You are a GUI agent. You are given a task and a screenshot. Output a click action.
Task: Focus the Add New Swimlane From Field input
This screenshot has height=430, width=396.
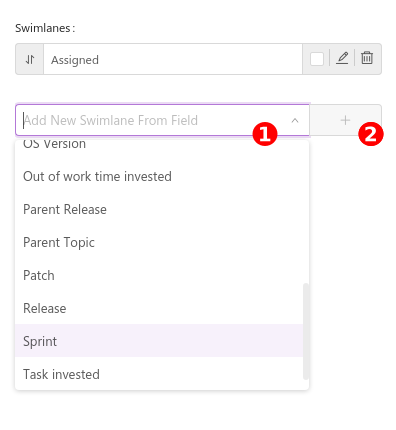(153, 120)
